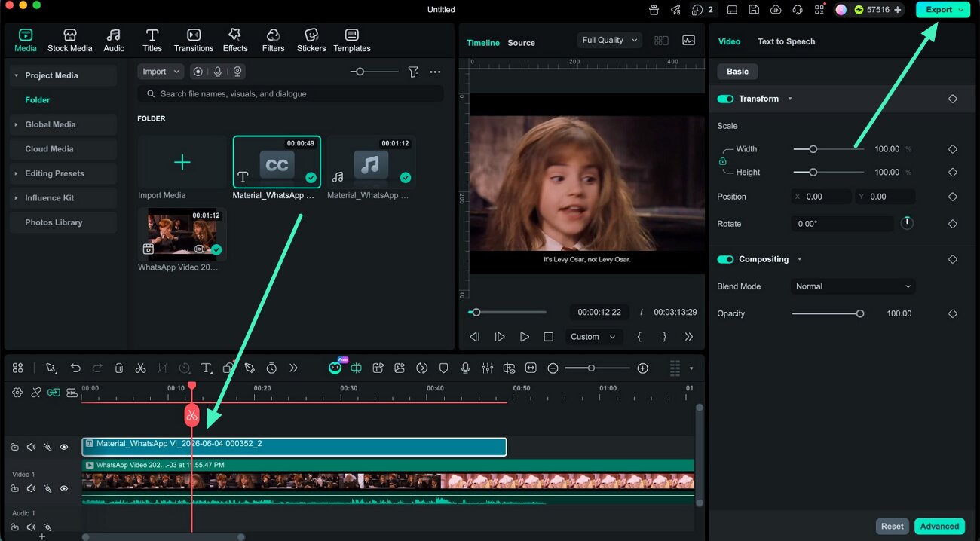The height and width of the screenshot is (541, 980).
Task: Select the arrow selection tool
Action: pyautogui.click(x=51, y=368)
